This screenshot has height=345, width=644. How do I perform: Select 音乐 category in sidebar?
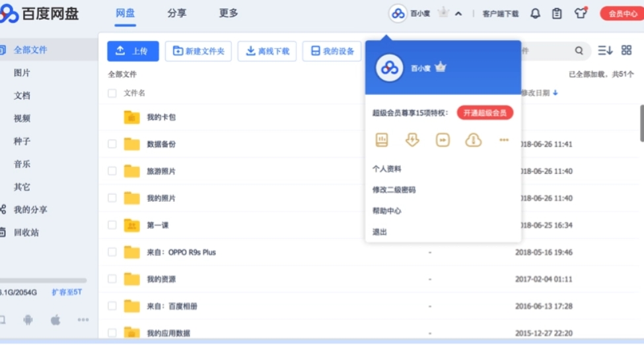22,164
